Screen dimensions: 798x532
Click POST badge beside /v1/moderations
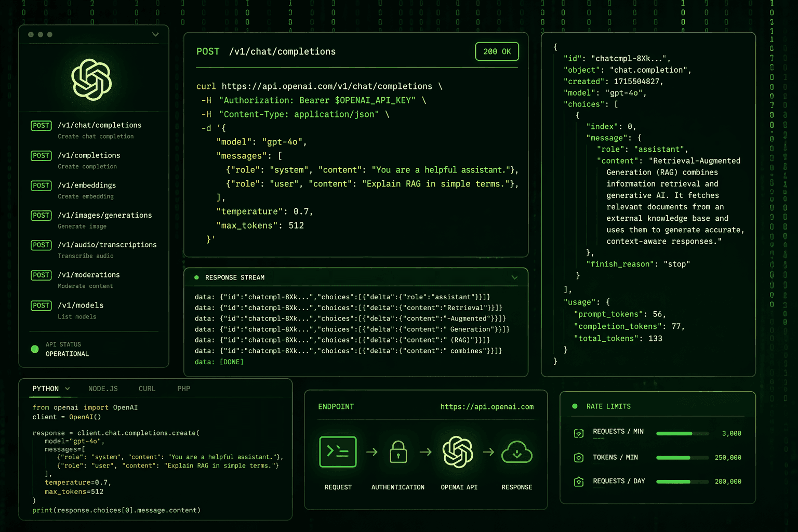click(41, 275)
